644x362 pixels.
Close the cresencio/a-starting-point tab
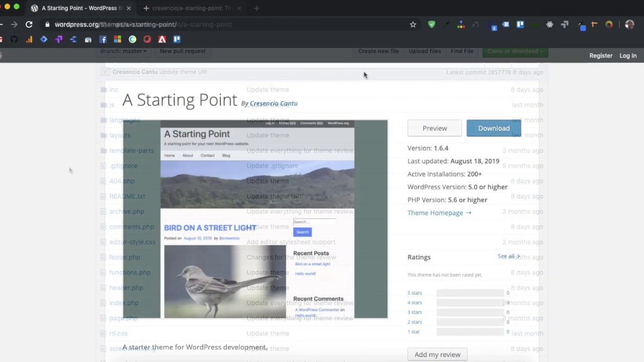239,8
